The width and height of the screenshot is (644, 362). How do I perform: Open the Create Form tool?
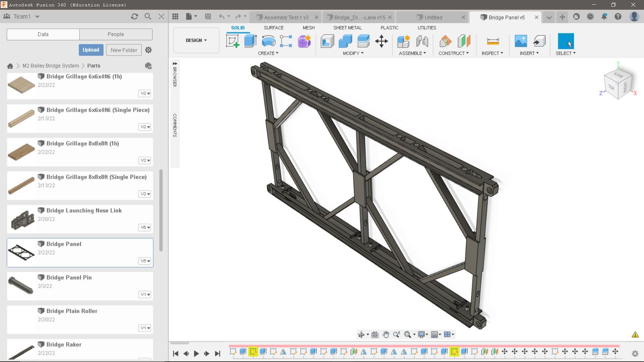(304, 41)
